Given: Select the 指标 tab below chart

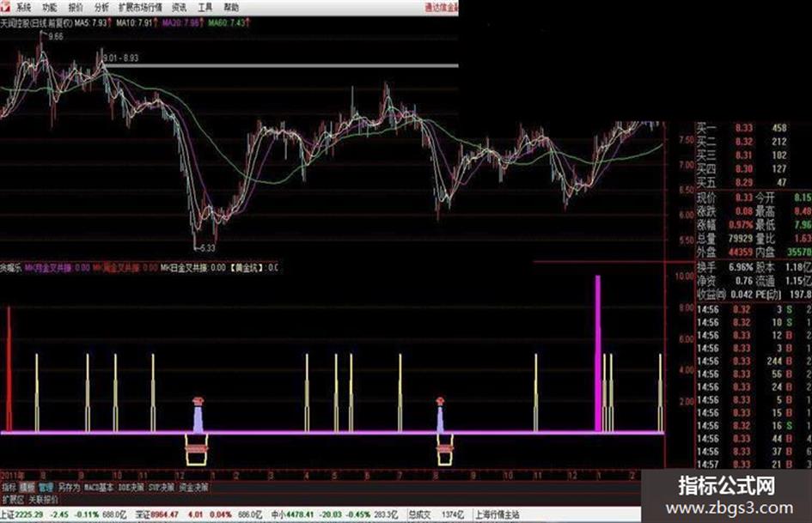Looking at the screenshot, I should [x=9, y=487].
